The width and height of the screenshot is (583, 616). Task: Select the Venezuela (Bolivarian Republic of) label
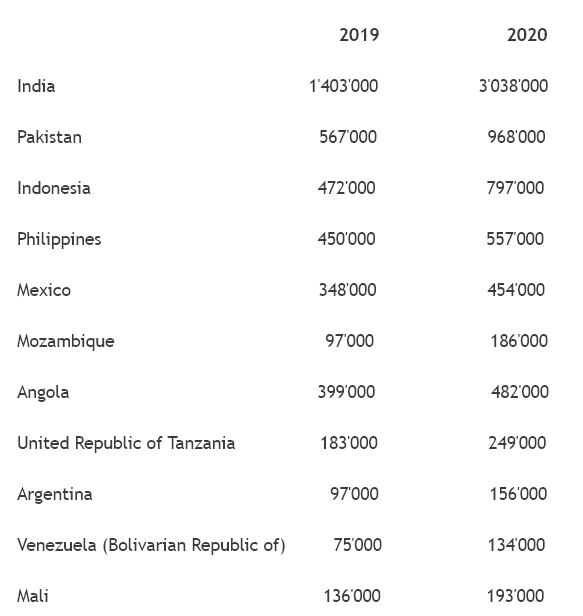151,545
